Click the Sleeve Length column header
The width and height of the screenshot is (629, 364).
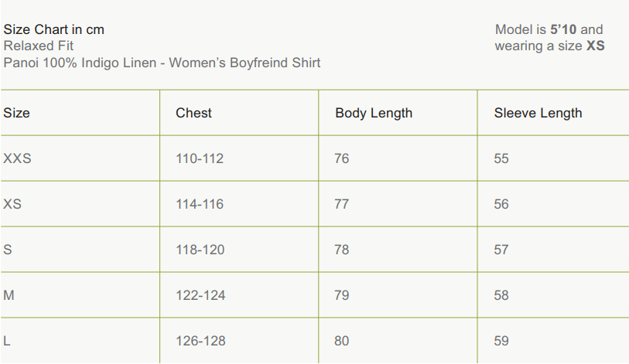(538, 113)
